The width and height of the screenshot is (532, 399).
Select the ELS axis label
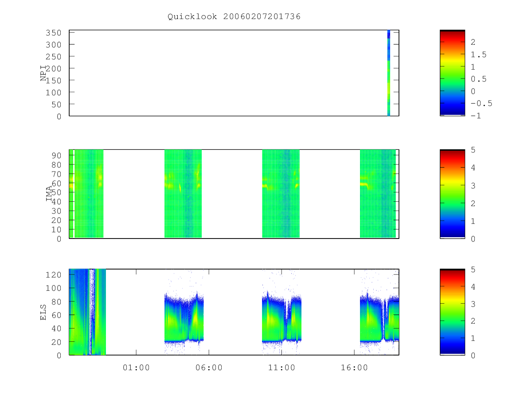coord(43,312)
